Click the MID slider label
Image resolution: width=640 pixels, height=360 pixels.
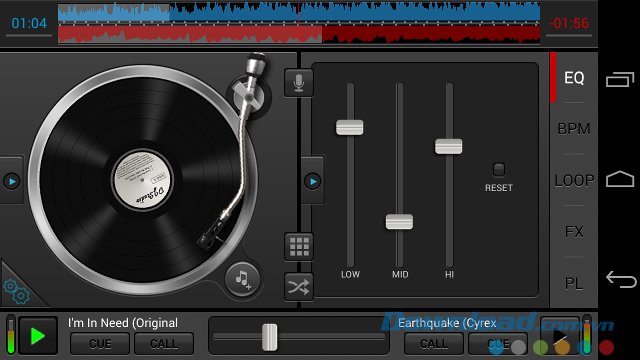click(x=400, y=274)
